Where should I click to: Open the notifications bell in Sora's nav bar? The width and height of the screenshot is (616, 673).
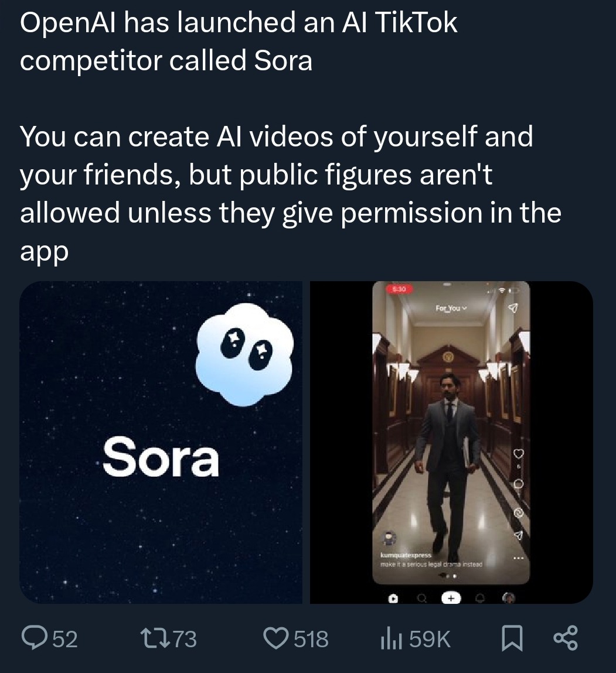[x=480, y=598]
